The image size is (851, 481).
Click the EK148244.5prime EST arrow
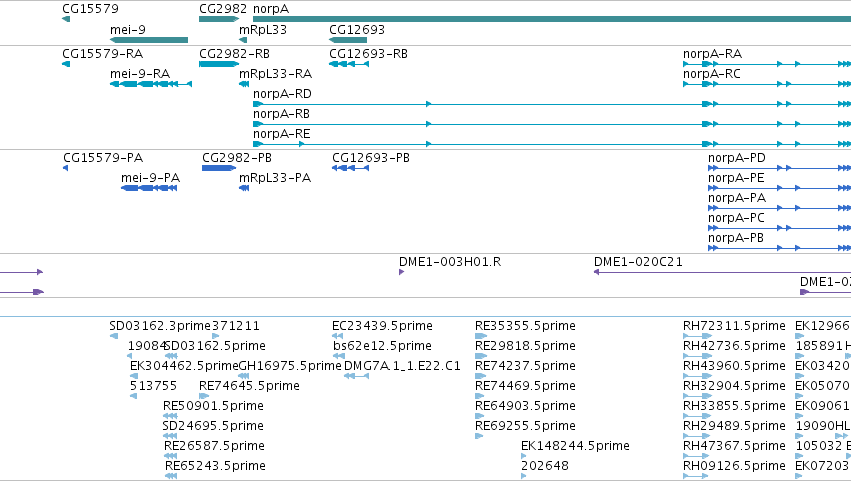tap(524, 456)
